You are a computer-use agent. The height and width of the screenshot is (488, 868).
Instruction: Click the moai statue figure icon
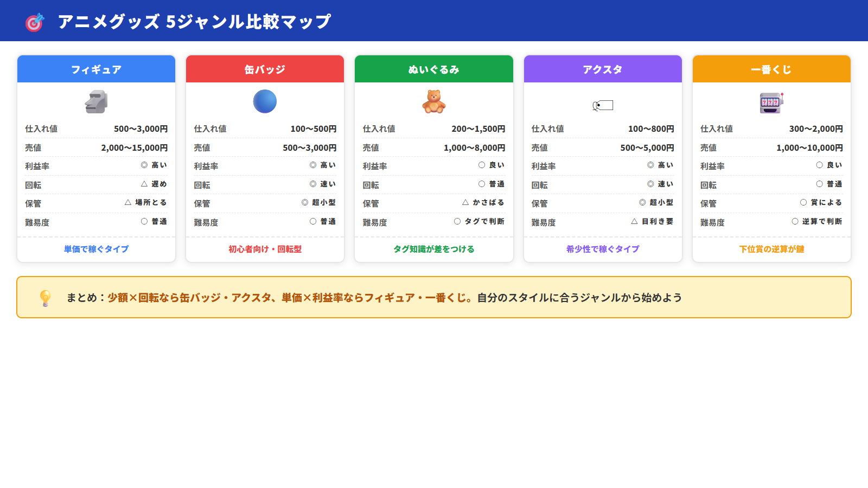click(96, 101)
